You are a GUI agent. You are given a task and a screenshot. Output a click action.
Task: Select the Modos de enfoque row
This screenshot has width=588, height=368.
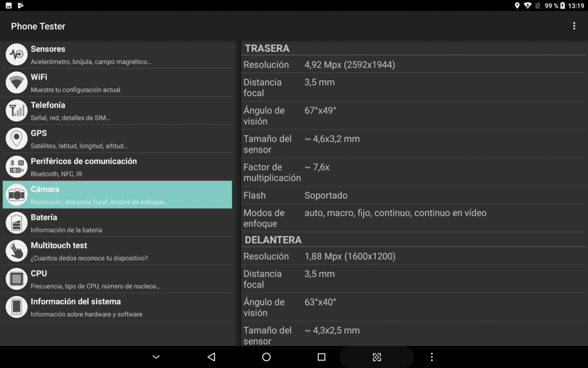[414, 218]
